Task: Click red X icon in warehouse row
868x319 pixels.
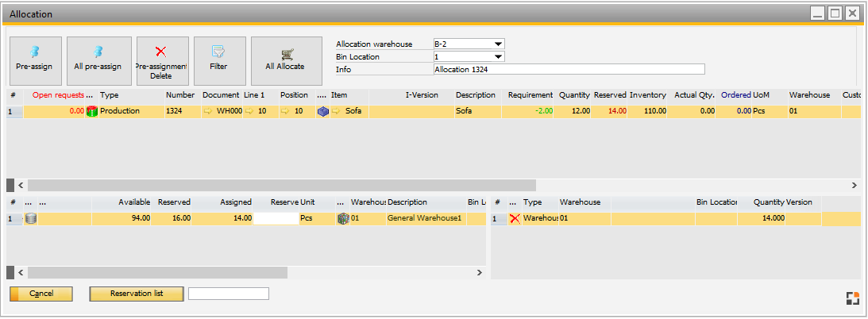Action: pos(515,218)
